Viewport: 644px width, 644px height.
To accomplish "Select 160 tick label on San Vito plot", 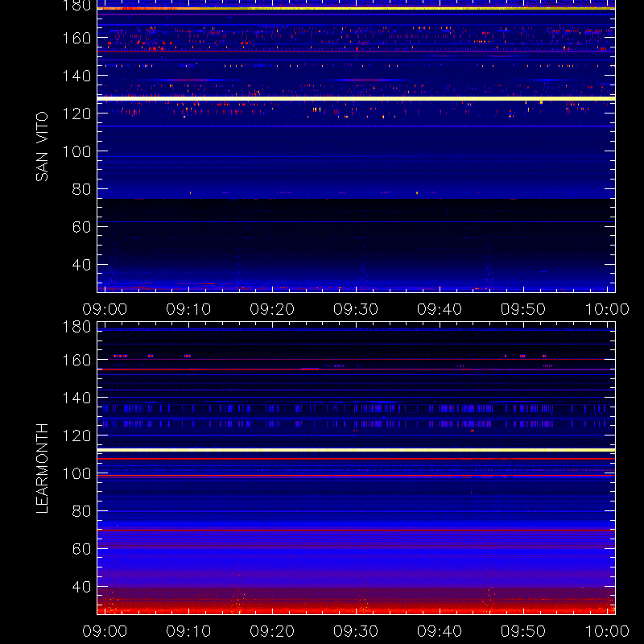I will [x=76, y=38].
